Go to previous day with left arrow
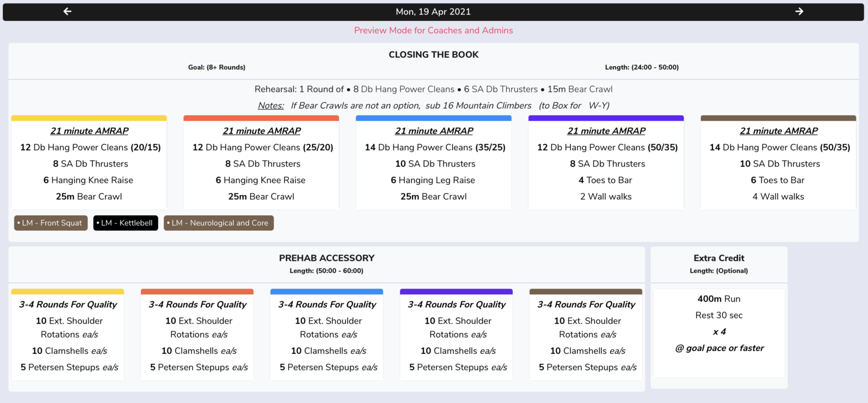The image size is (868, 403). (x=67, y=12)
